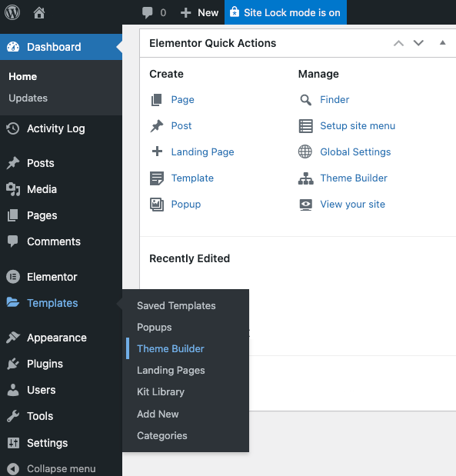Select Theme Builder in Templates submenu
456x476 pixels.
pos(170,348)
